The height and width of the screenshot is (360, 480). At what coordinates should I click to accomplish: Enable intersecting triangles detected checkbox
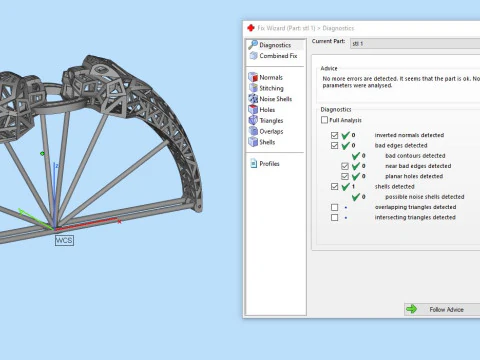pos(334,218)
